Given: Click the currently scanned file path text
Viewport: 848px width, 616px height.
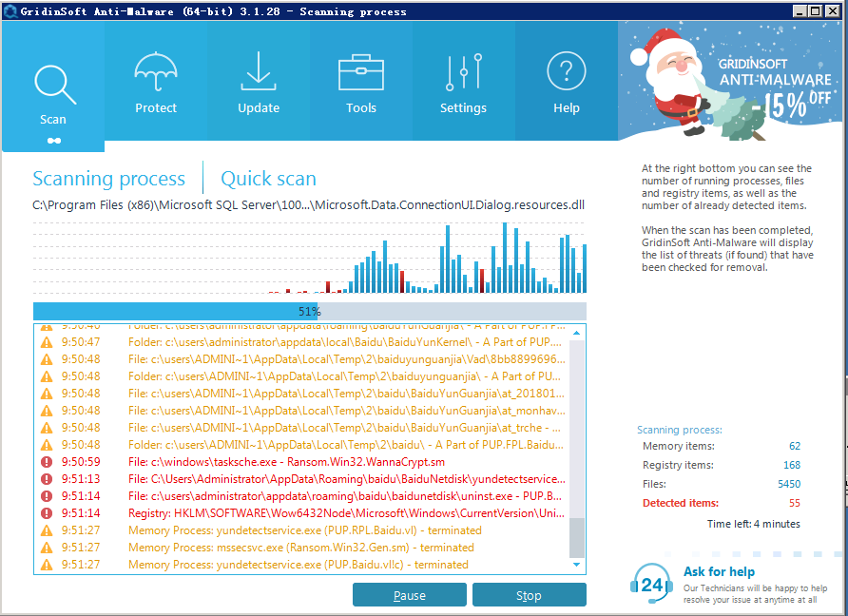Looking at the screenshot, I should pos(308,205).
